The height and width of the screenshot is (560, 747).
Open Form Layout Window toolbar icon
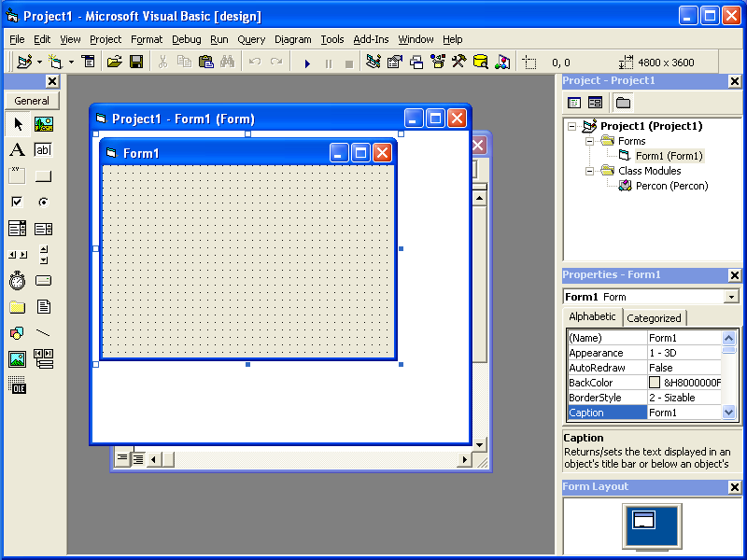[x=416, y=62]
